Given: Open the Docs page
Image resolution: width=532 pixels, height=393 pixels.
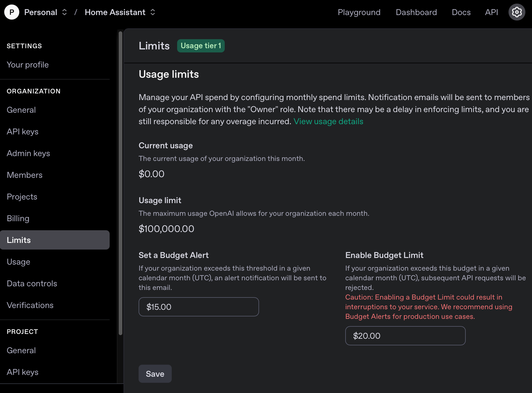Looking at the screenshot, I should (461, 12).
